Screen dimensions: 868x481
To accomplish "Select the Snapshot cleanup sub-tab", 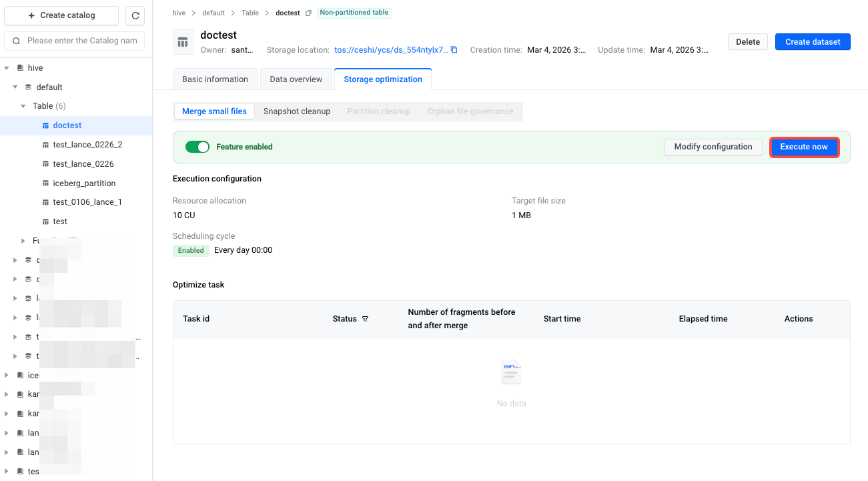I will tap(297, 111).
